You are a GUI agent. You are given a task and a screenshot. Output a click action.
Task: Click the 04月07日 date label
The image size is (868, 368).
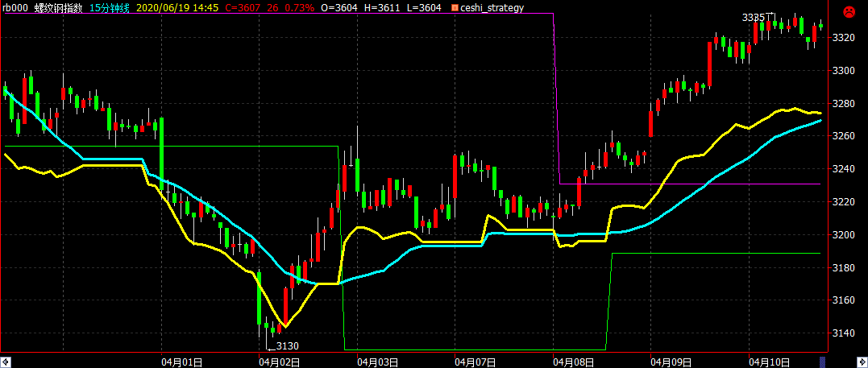(x=475, y=362)
